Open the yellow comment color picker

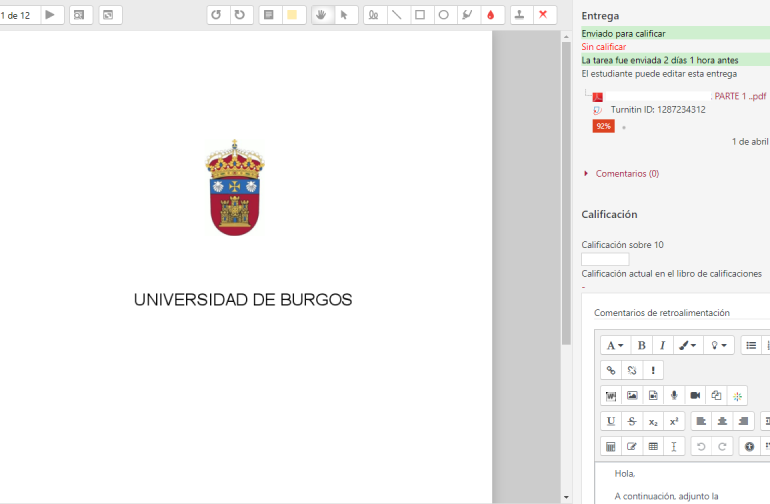[292, 15]
